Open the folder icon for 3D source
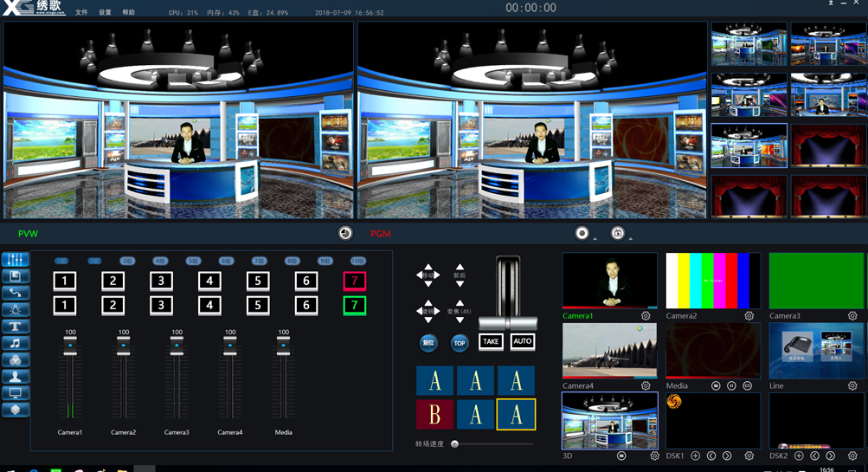Image resolution: width=868 pixels, height=472 pixels. pos(621,456)
